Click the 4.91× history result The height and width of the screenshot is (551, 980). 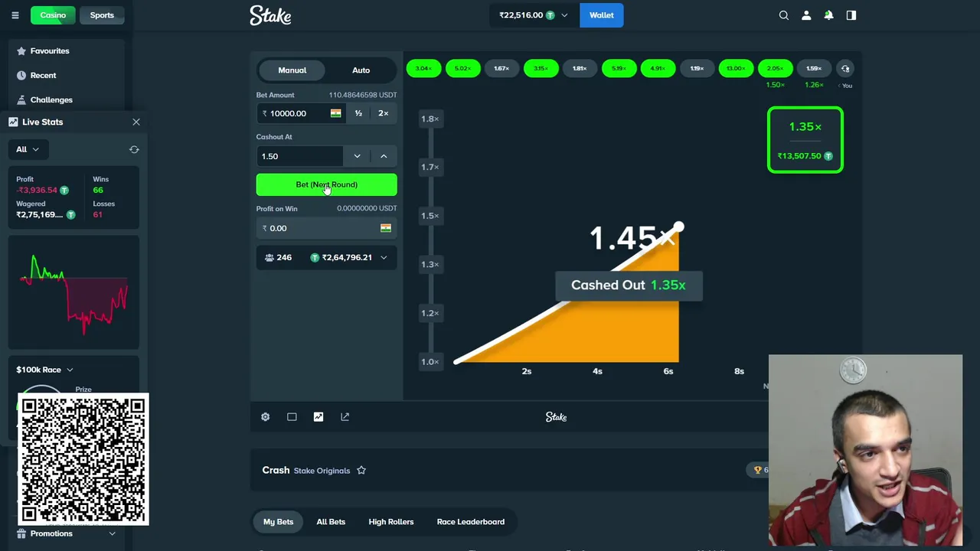[x=658, y=69]
